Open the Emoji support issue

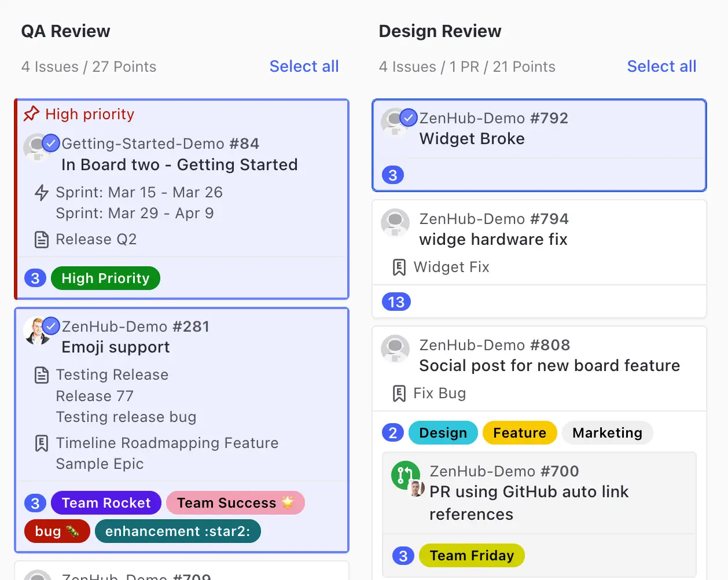point(116,347)
